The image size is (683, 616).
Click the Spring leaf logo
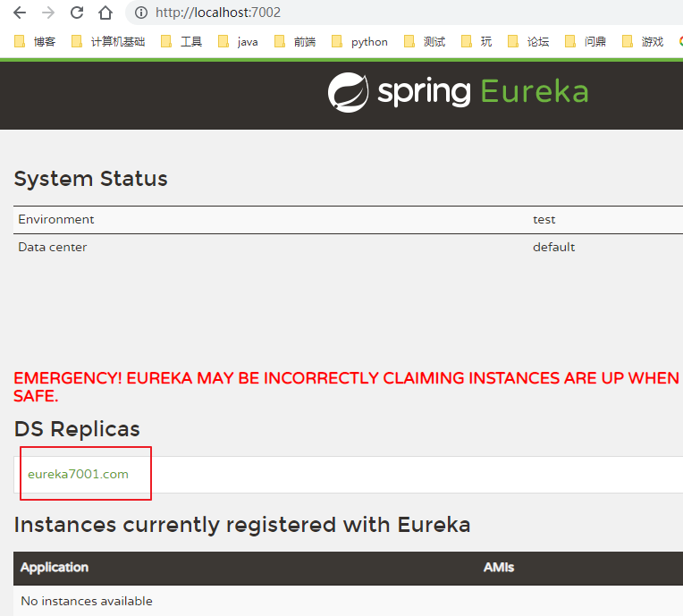(x=348, y=92)
